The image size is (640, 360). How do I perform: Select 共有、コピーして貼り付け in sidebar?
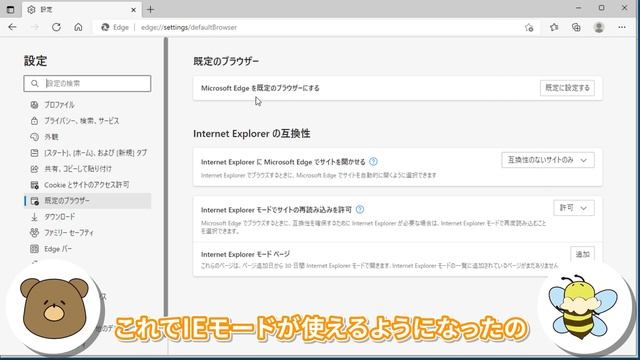87,169
